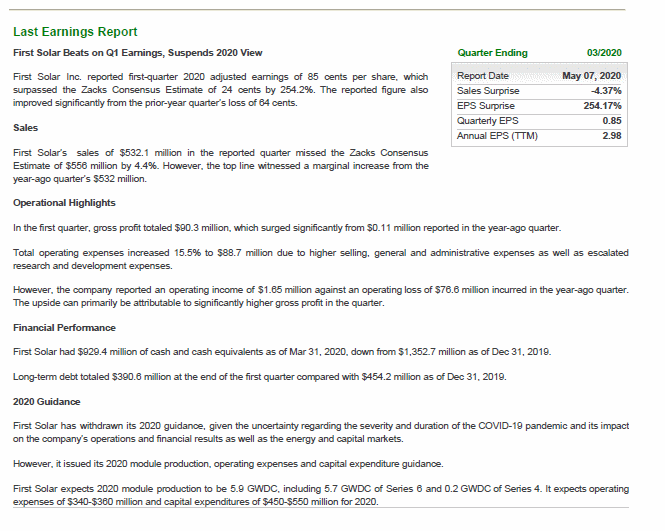Click the paragraph starting 'First Solar Inc. reported'
The image size is (665, 531).
pyautogui.click(x=221, y=90)
